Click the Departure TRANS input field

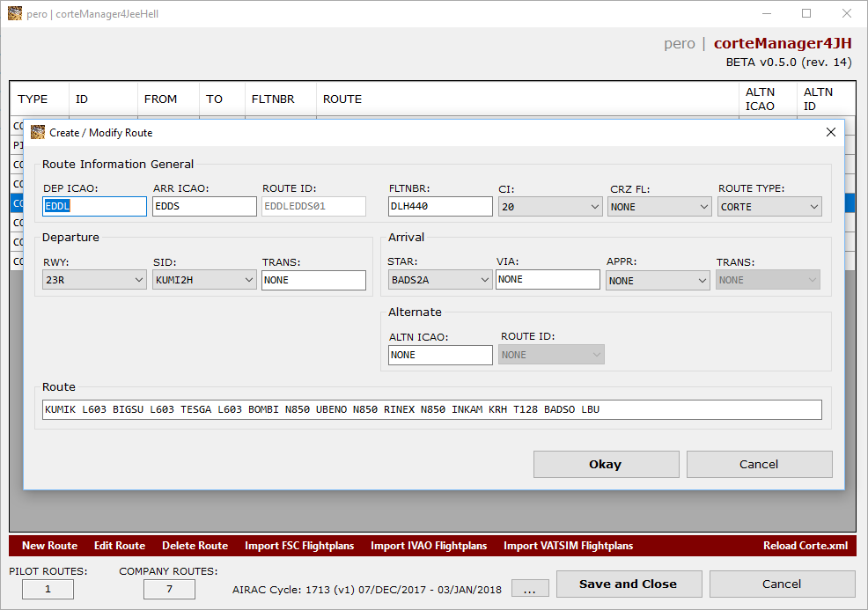click(x=314, y=280)
